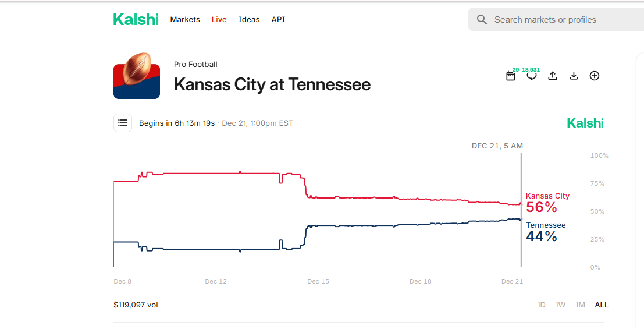Image resolution: width=644 pixels, height=329 pixels.
Task: Select the 1W chart range
Action: [x=560, y=305]
